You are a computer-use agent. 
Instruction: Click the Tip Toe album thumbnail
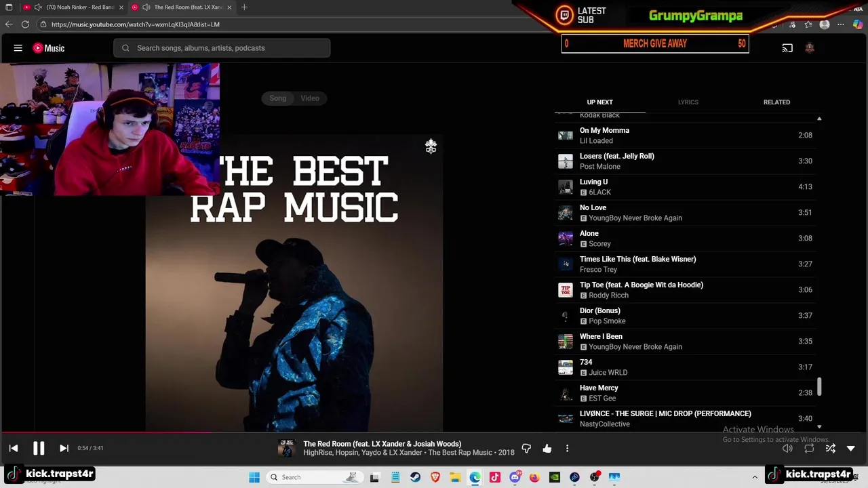(x=566, y=290)
